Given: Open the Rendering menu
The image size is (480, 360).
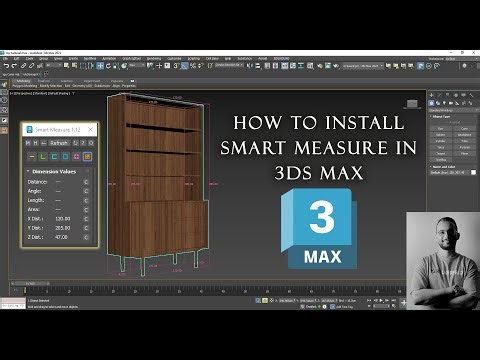Looking at the screenshot, I should (x=154, y=59).
